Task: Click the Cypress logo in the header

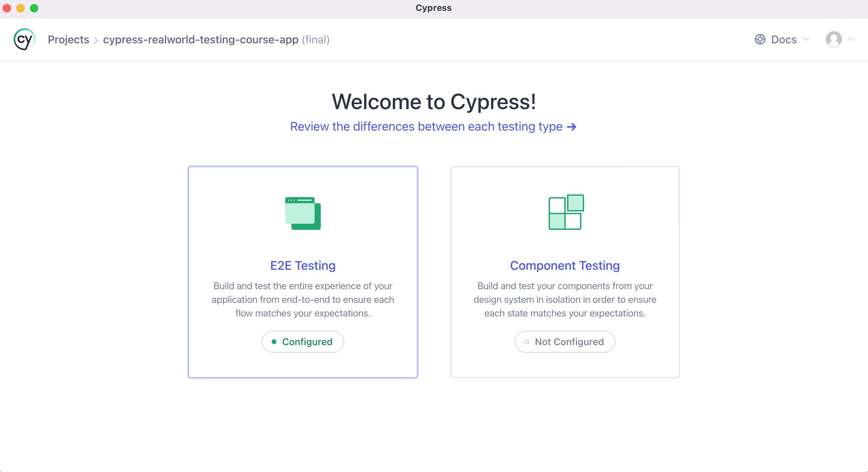Action: point(24,39)
